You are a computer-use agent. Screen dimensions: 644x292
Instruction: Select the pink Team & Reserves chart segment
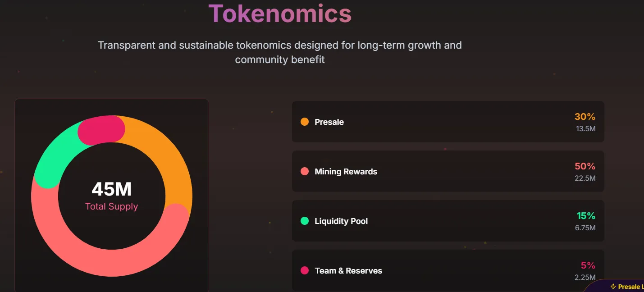101,128
